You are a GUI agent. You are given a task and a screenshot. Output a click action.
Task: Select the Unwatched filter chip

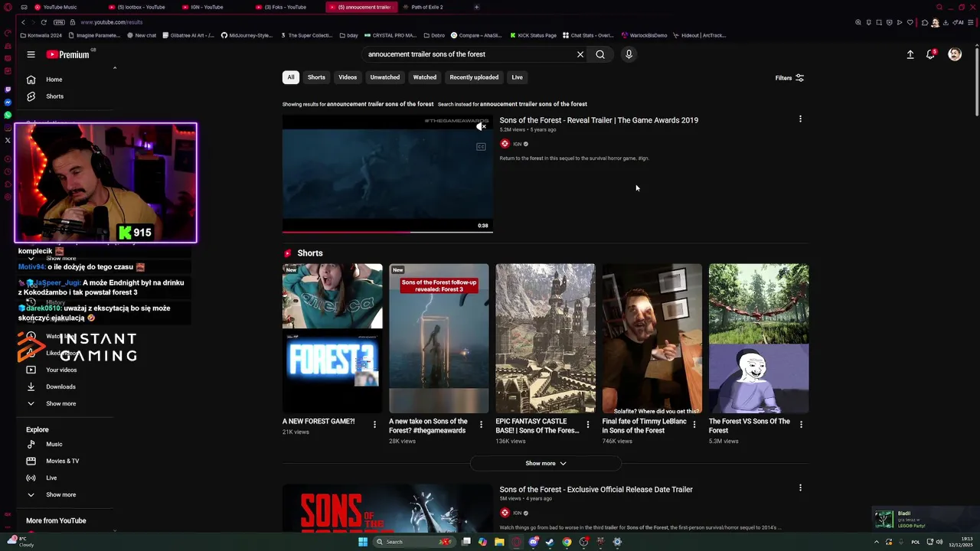click(x=385, y=77)
